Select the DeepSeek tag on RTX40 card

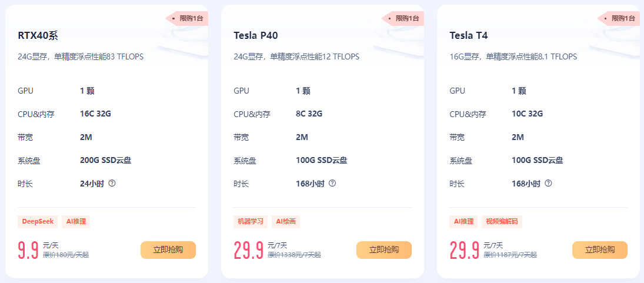tap(38, 222)
